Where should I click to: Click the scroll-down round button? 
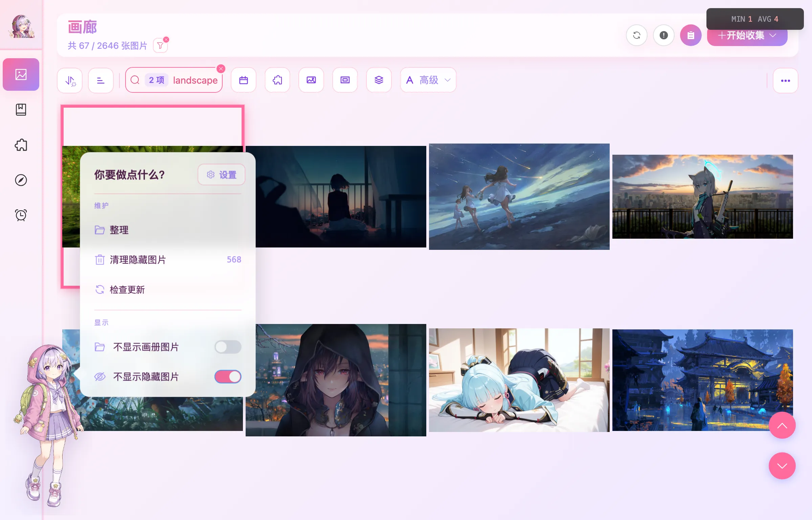tap(782, 466)
